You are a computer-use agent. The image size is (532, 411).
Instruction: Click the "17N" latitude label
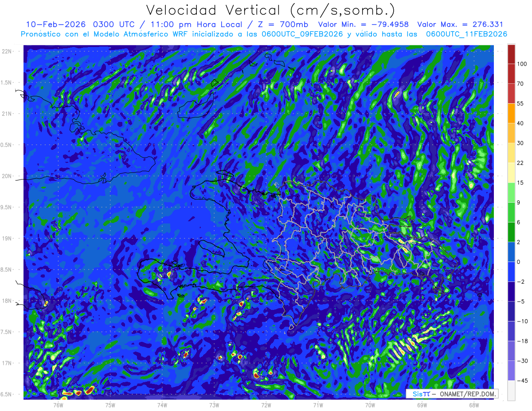7,364
